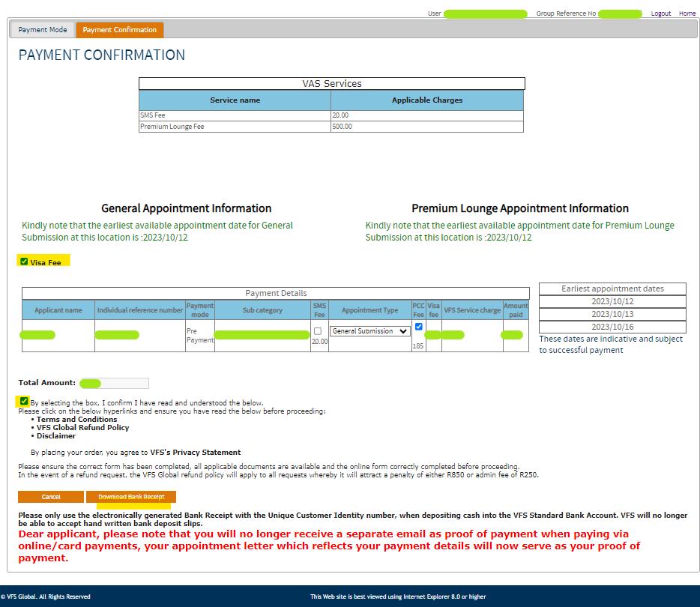Open the Terms and Conditions link
The width and height of the screenshot is (700, 607).
[76, 420]
